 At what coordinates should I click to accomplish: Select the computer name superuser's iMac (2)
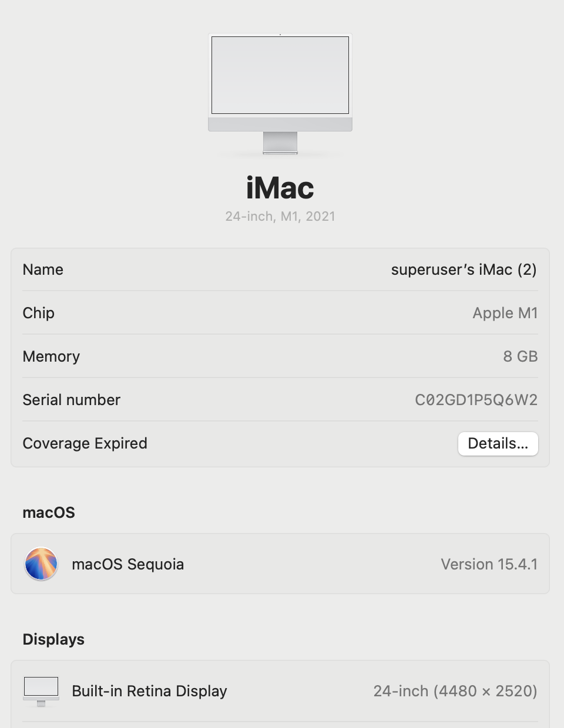point(464,269)
